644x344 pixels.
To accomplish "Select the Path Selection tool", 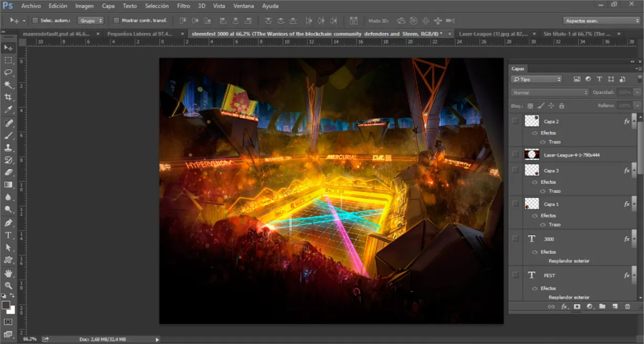I will [x=8, y=247].
